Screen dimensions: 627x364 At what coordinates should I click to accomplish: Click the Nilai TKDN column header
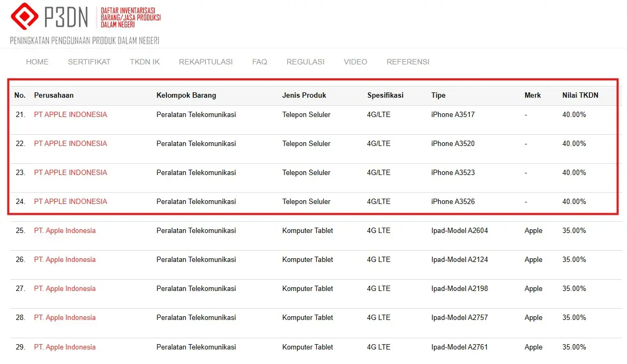(580, 95)
